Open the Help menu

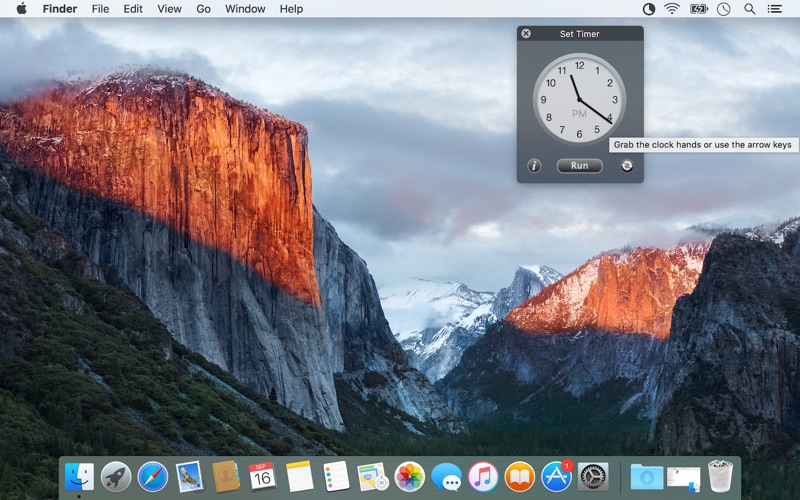(x=291, y=9)
